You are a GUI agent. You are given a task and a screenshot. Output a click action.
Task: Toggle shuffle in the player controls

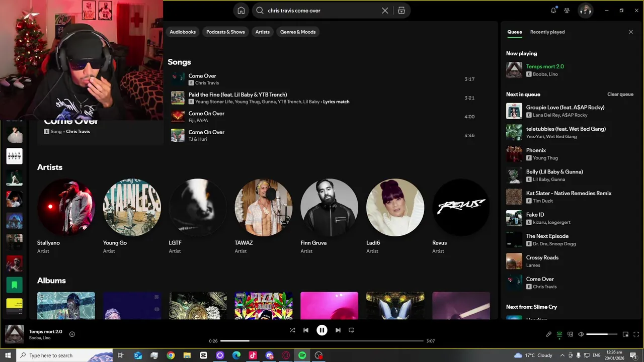click(292, 330)
